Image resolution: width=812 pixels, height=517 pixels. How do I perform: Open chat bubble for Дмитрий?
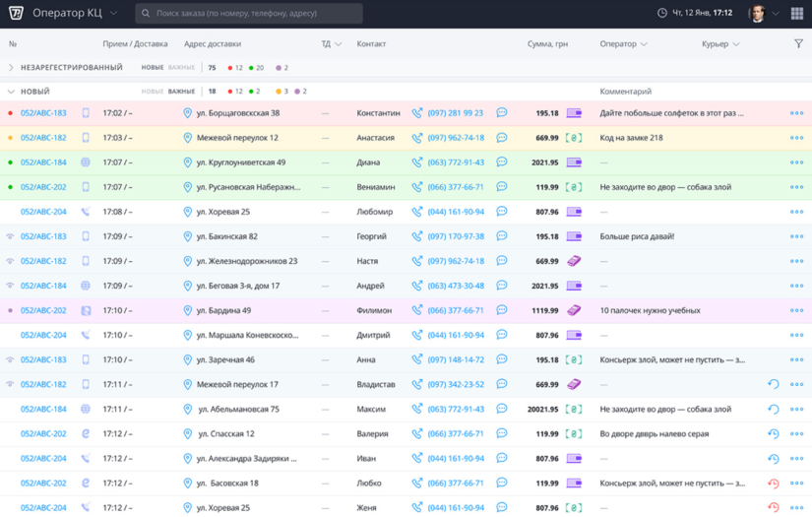[501, 335]
